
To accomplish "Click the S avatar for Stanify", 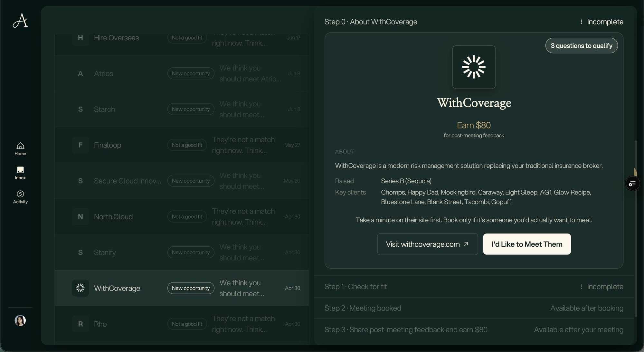I will coord(80,252).
